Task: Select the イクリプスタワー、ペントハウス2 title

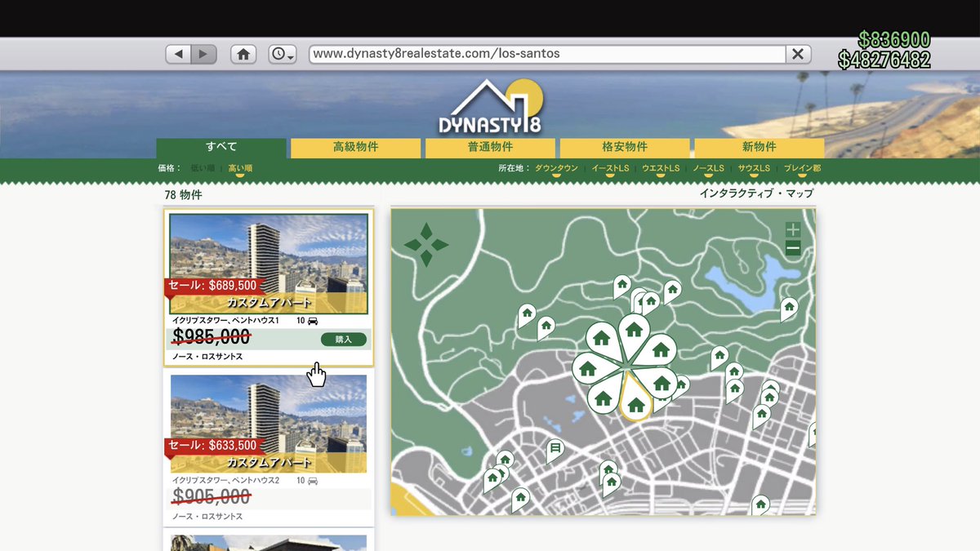Action: 225,481
